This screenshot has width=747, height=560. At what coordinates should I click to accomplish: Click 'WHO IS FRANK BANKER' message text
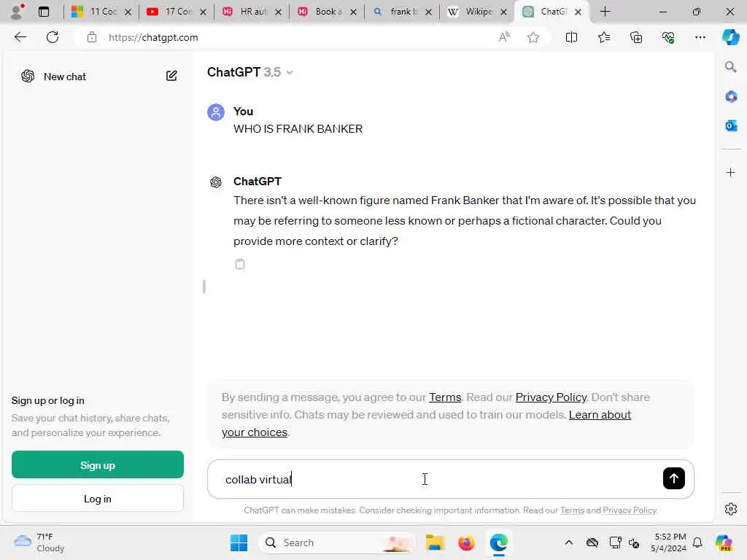(298, 128)
